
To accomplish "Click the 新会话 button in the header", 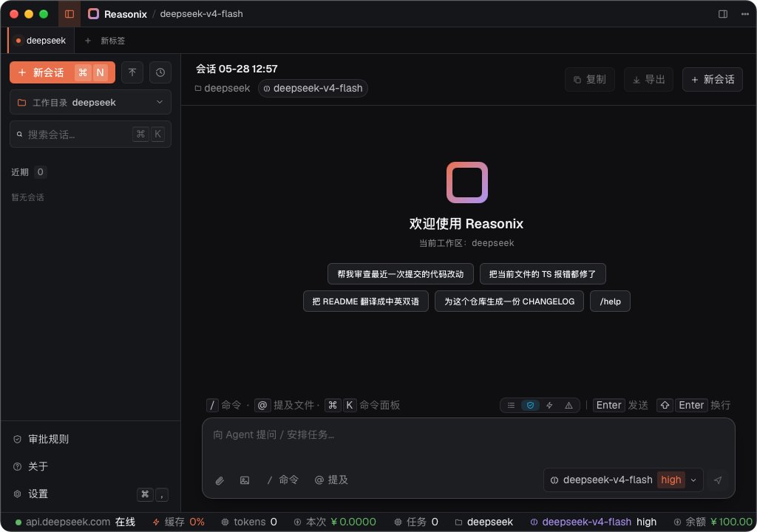I will pos(713,80).
